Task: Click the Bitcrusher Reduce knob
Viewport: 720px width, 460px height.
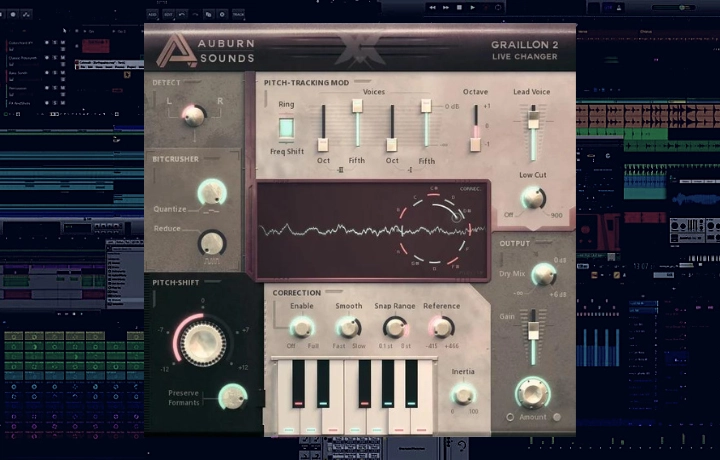Action: tap(212, 242)
